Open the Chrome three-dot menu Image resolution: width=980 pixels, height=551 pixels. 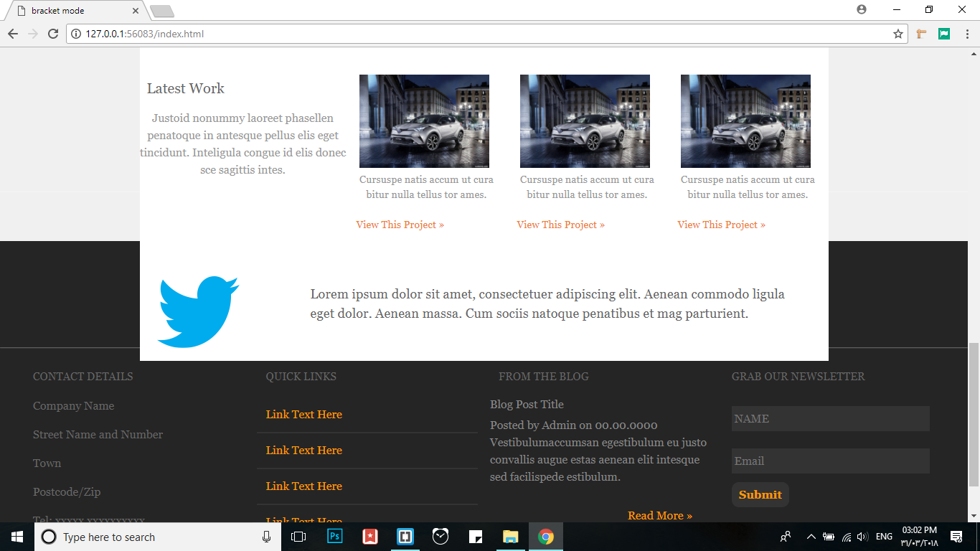click(x=966, y=34)
